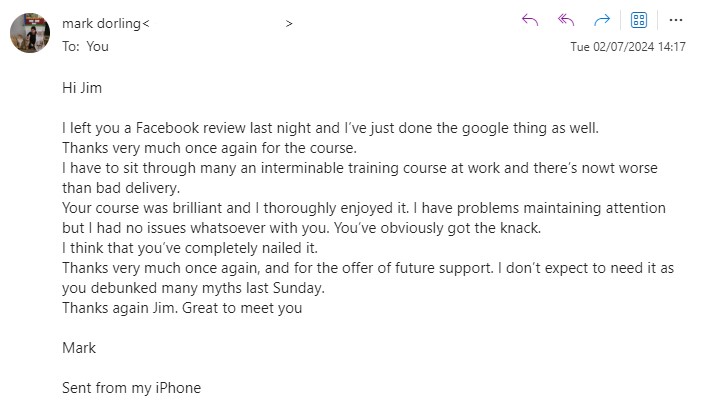This screenshot has height=407, width=703.
Task: Click the sender's profile picture
Action: (31, 33)
